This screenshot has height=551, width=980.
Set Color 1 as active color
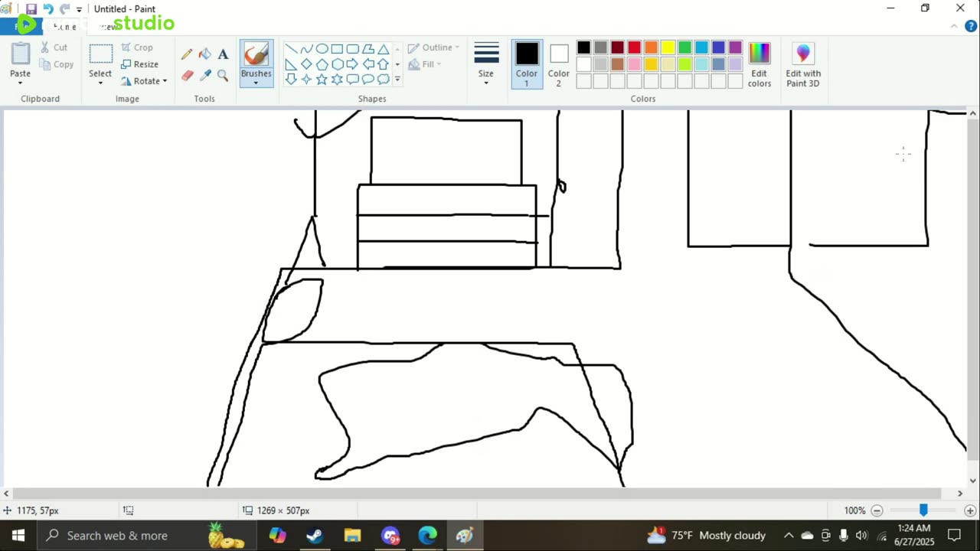click(527, 64)
